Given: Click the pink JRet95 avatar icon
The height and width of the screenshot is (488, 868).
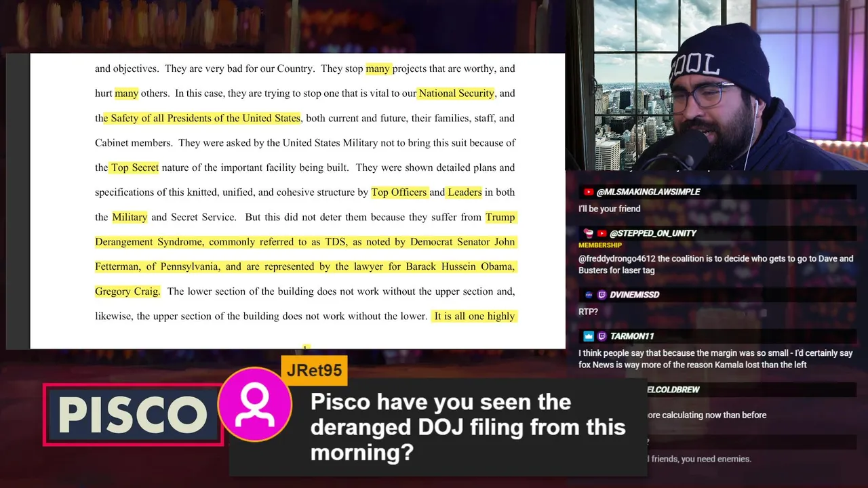Looking at the screenshot, I should click(x=255, y=405).
